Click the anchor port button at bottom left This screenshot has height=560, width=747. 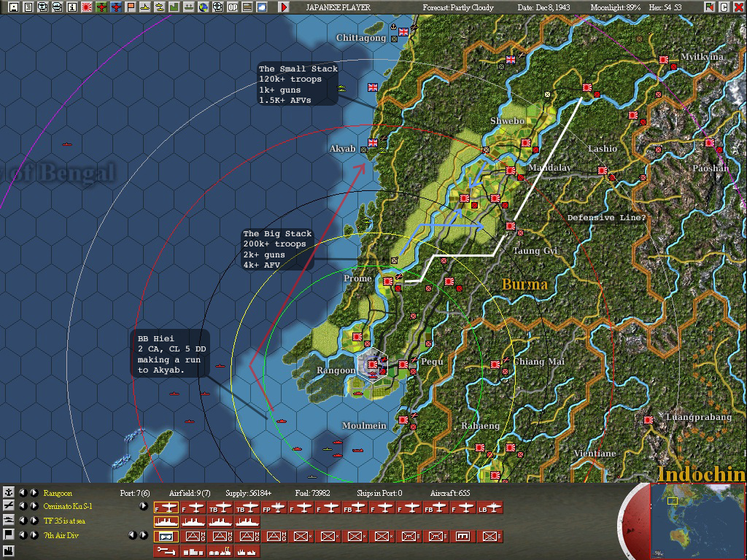tap(9, 492)
